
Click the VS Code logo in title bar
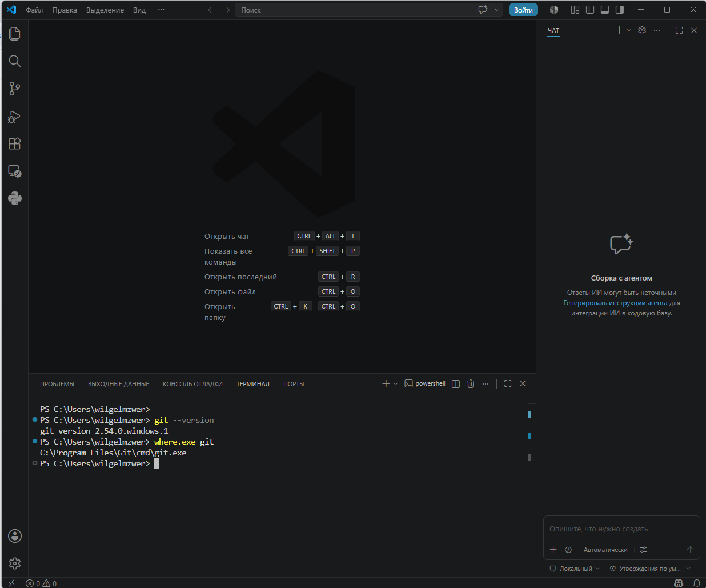click(11, 10)
